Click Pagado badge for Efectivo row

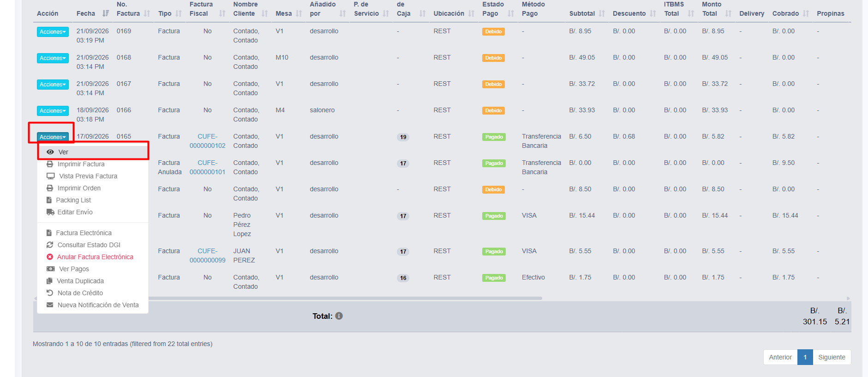[x=494, y=278]
